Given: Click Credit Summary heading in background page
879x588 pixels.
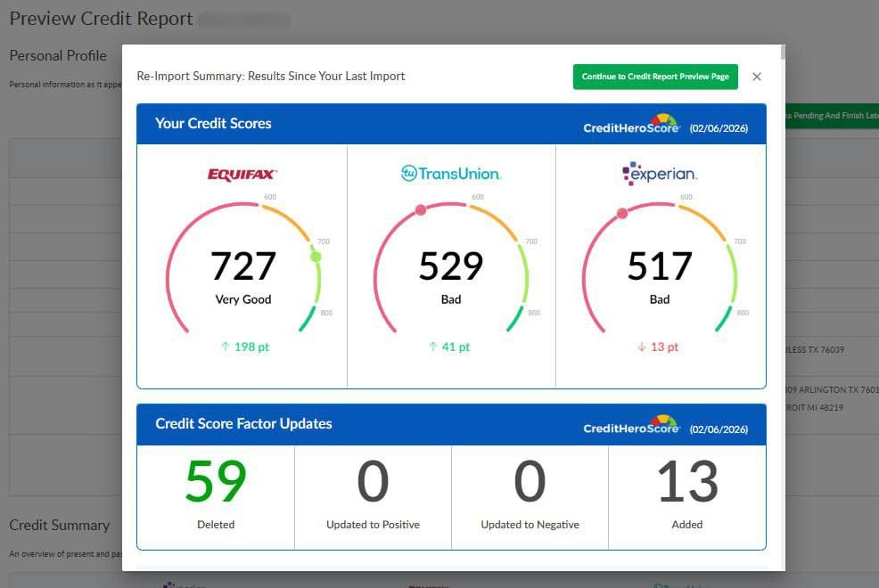Looking at the screenshot, I should (60, 526).
